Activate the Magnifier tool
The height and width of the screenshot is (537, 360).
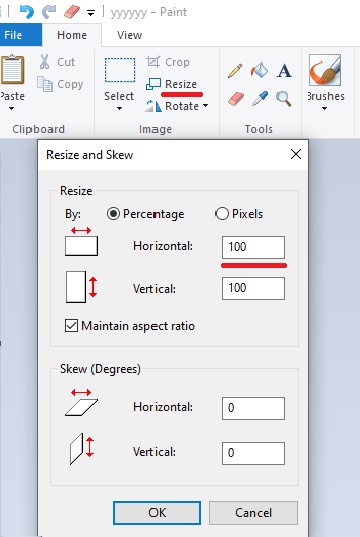(284, 99)
